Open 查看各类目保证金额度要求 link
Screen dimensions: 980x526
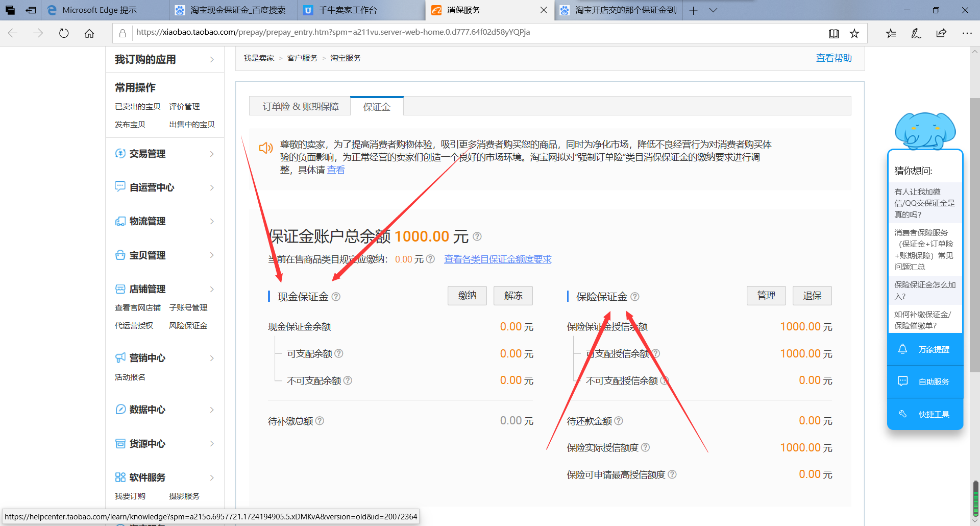point(498,259)
